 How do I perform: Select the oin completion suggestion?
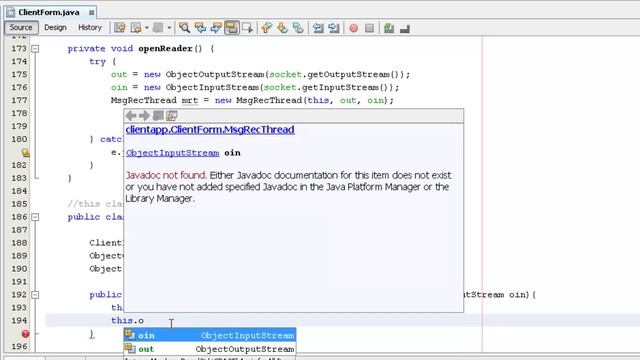pyautogui.click(x=210, y=335)
